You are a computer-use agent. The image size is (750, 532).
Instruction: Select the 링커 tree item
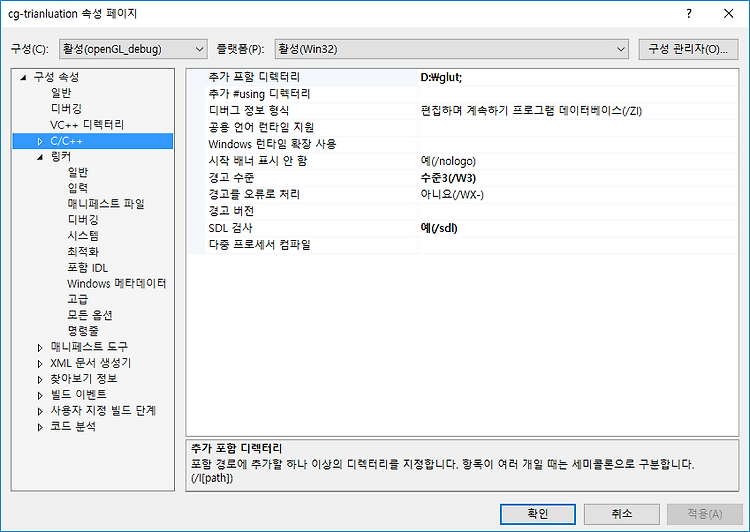tap(61, 157)
